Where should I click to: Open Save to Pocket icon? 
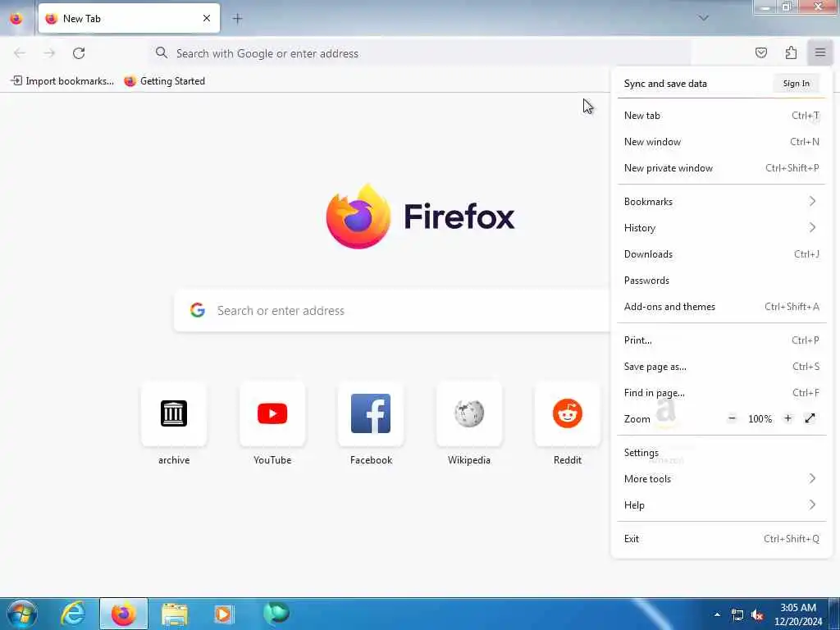760,52
